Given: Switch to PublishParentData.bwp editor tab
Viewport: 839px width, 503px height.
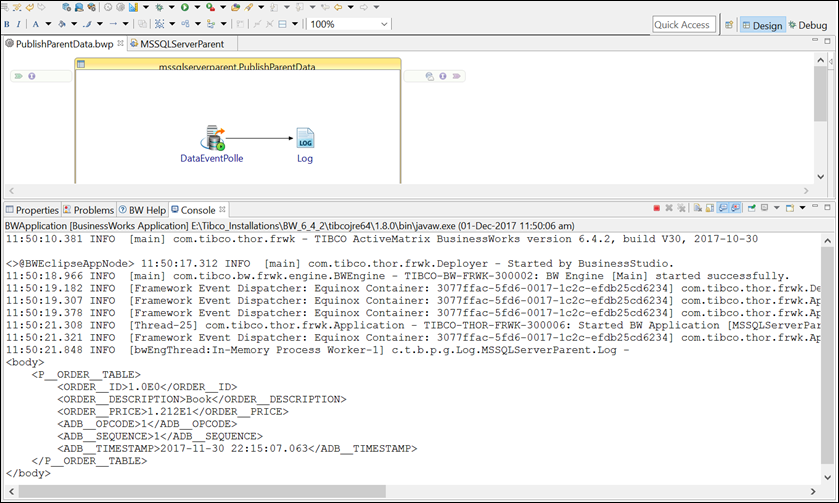Looking at the screenshot, I should click(64, 44).
